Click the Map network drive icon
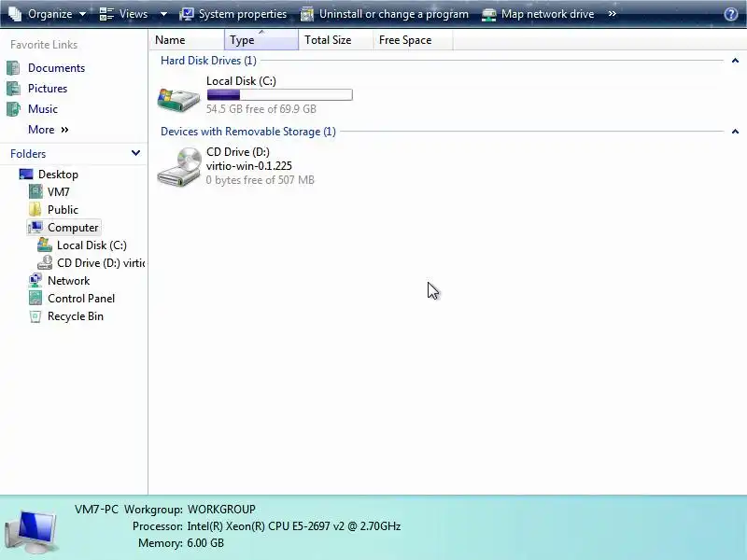747x560 pixels. coord(488,14)
